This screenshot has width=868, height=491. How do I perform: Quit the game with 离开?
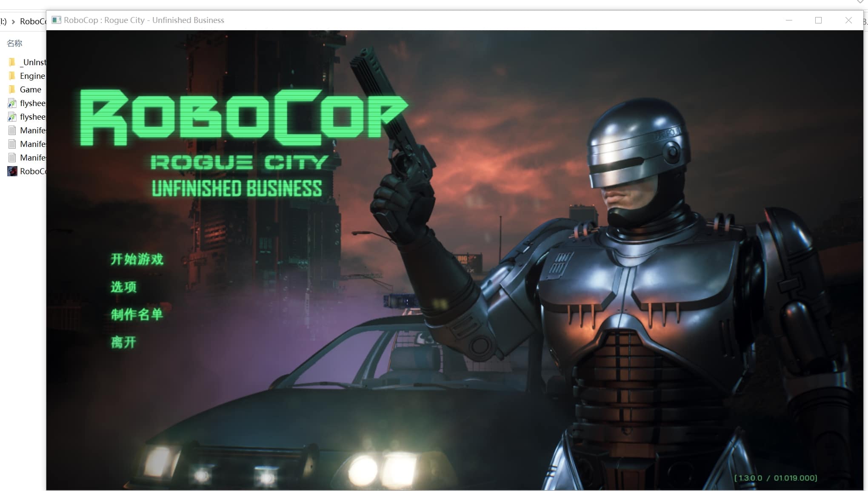(x=123, y=342)
